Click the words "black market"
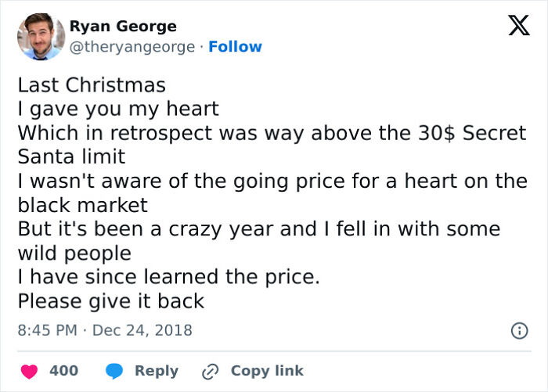Screen dimensions: 548x392 [82, 205]
